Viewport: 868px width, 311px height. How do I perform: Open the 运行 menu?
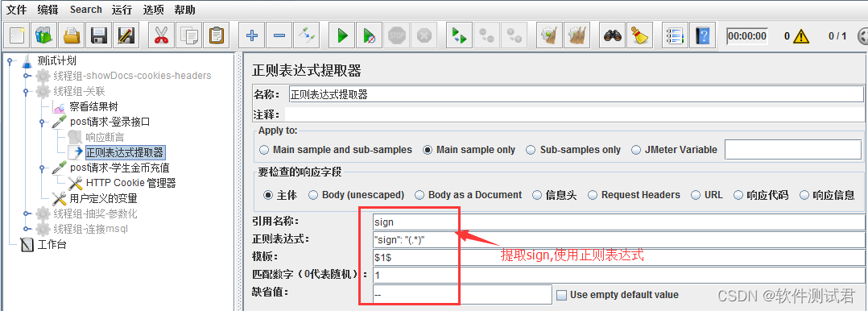[x=122, y=10]
